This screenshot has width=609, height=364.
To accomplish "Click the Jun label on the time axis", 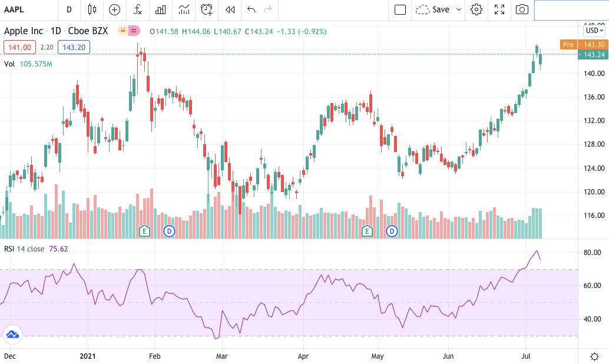I will [448, 356].
